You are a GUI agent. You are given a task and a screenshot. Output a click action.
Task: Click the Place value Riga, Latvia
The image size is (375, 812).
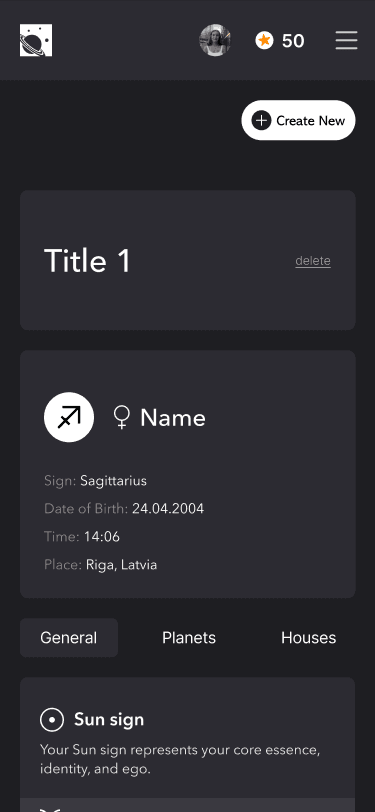click(122, 564)
